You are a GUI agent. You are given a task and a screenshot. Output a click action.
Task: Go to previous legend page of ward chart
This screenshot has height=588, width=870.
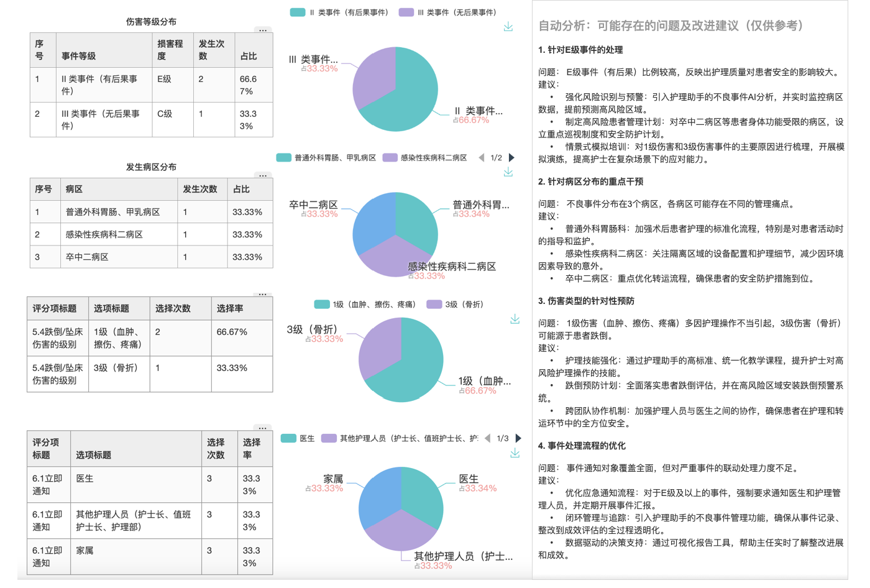click(481, 158)
